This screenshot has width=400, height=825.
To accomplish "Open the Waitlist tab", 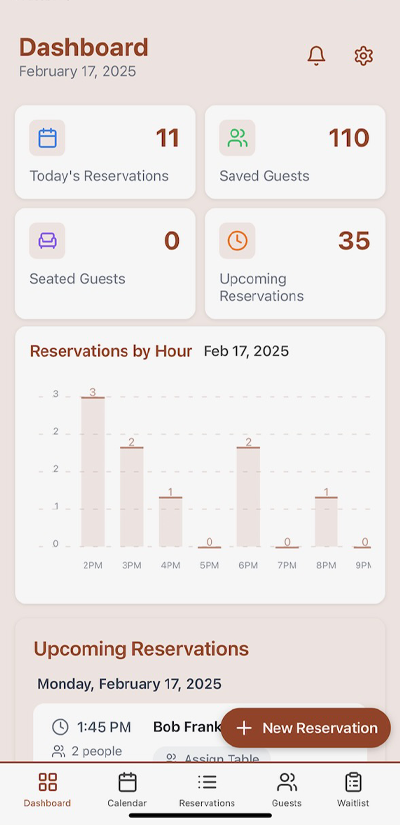I will coord(353,789).
